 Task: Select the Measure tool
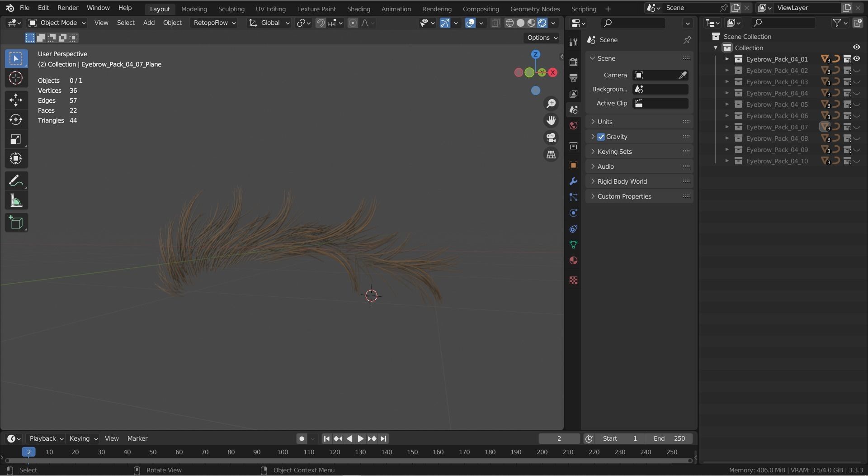(16, 201)
